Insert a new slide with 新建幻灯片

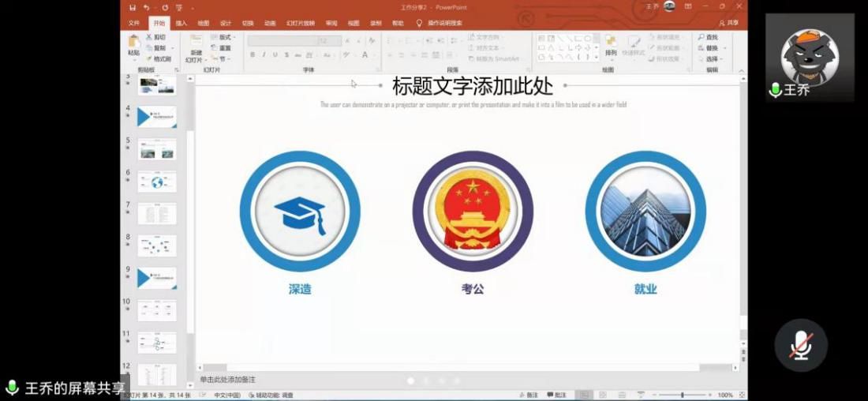click(x=196, y=49)
